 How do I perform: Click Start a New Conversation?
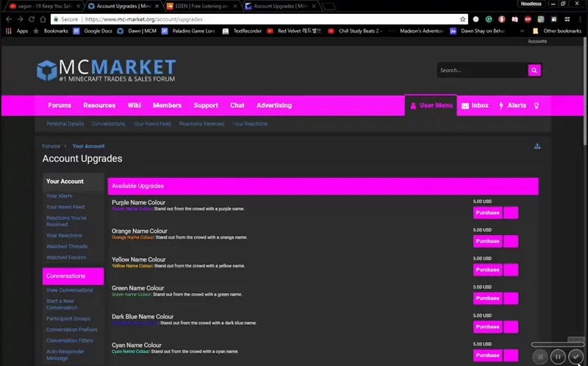(62, 304)
